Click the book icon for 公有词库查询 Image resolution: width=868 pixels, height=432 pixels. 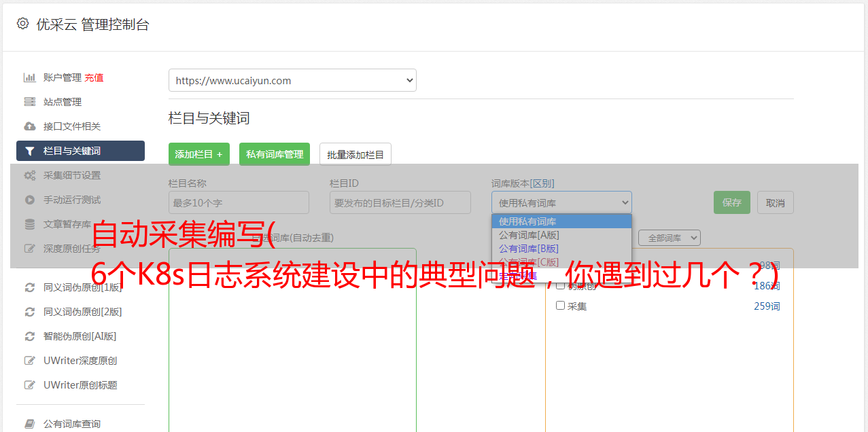coord(30,424)
